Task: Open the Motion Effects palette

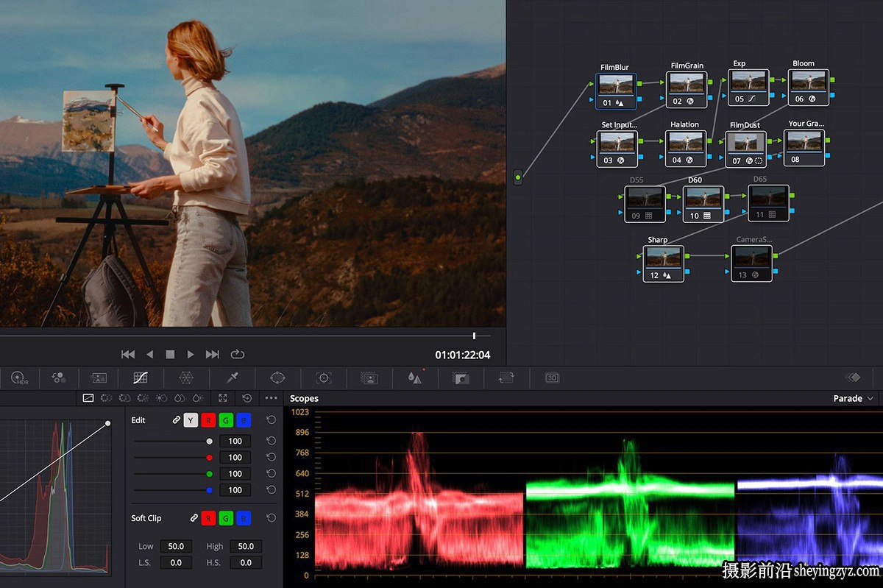Action: tap(99, 378)
